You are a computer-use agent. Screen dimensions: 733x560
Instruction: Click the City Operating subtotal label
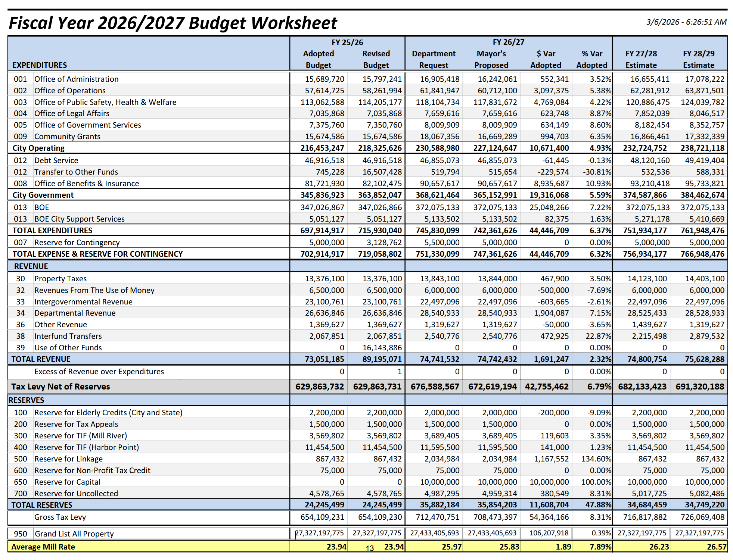[x=38, y=148]
